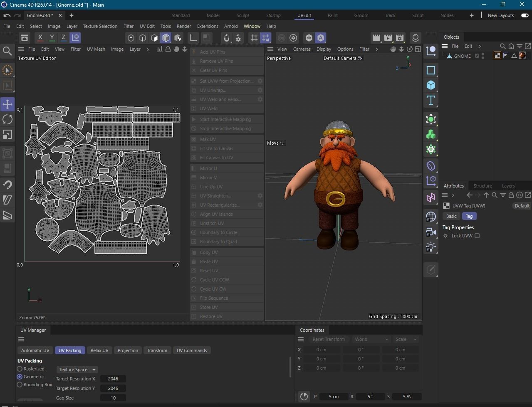Click the UVW tag icon on GNOME object
The image size is (532, 407).
(x=497, y=56)
